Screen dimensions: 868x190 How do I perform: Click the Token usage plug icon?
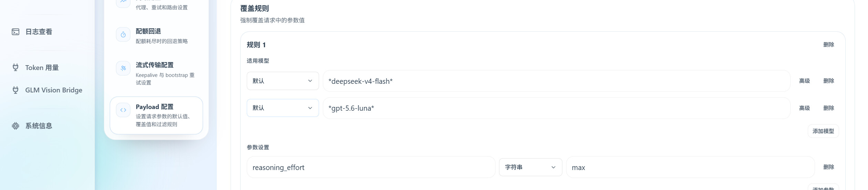(x=15, y=67)
